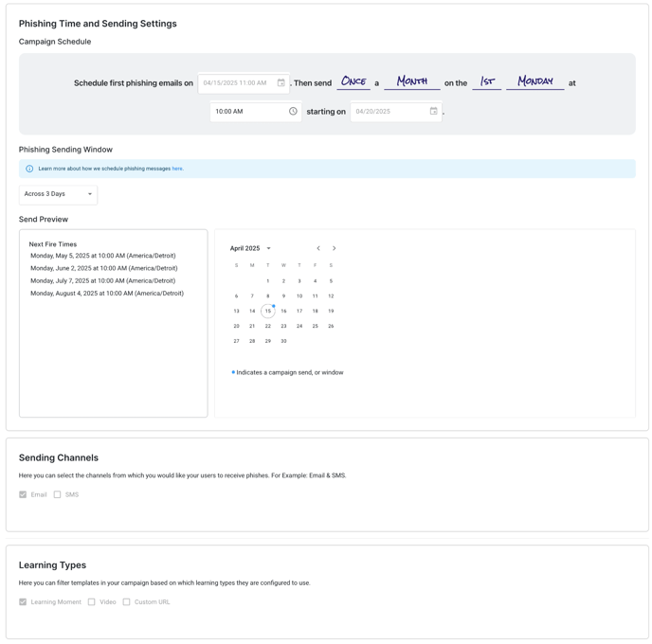Change the 1st ordinal selector
This screenshot has width=652, height=644.
pyautogui.click(x=487, y=81)
